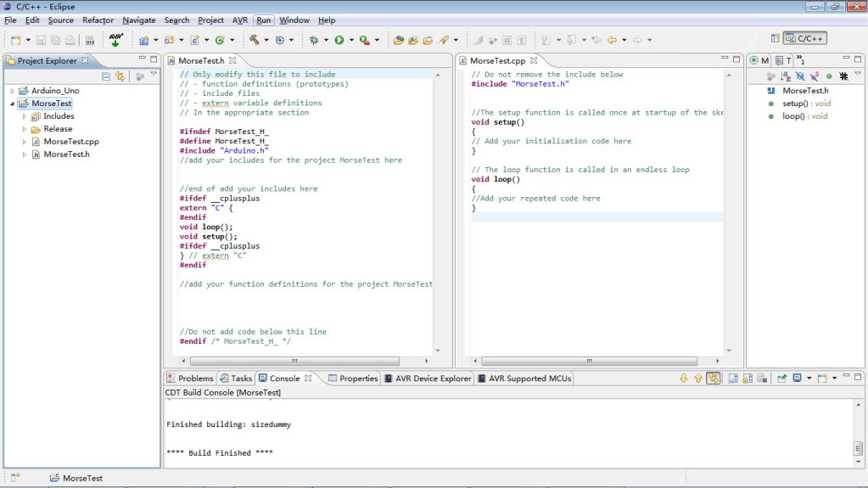868x488 pixels.
Task: Toggle Scroll Lock in the Console toolbar
Action: [x=748, y=379]
